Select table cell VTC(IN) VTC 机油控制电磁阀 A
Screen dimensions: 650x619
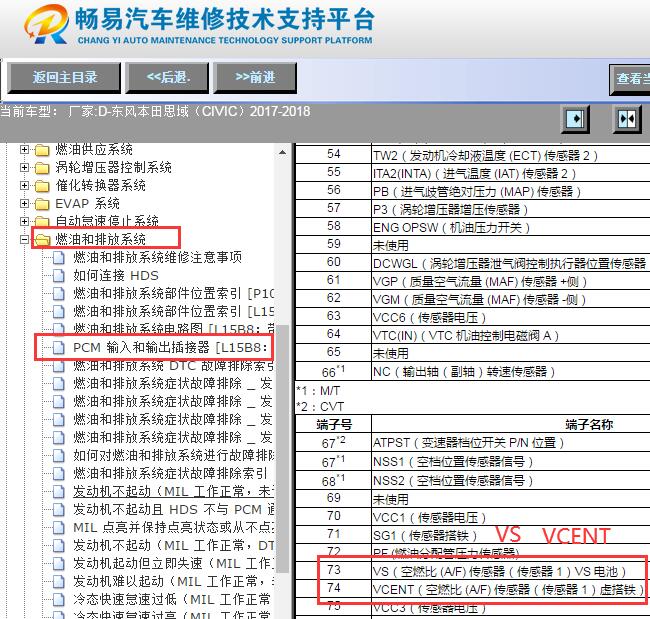coord(511,335)
